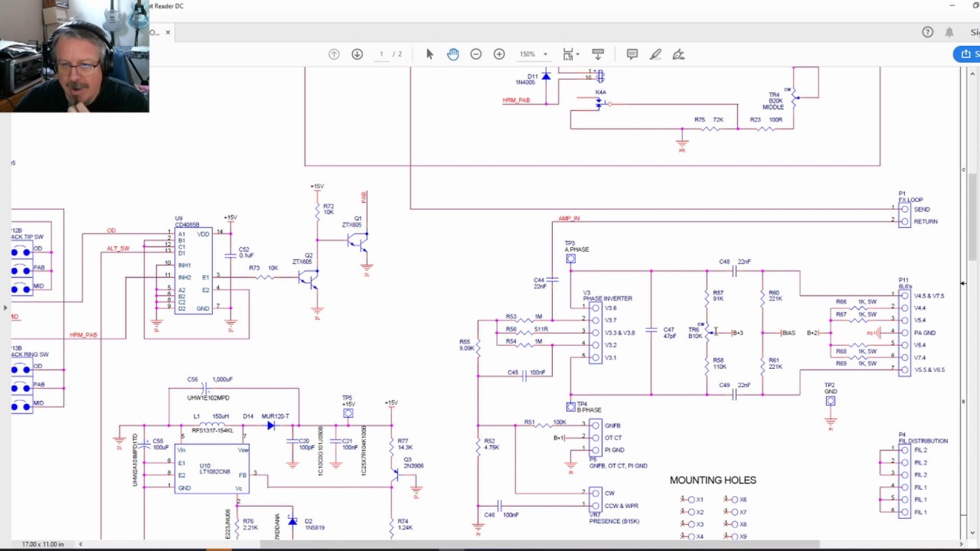This screenshot has height=551, width=980.
Task: Click the blue Share button
Action: [x=967, y=54]
